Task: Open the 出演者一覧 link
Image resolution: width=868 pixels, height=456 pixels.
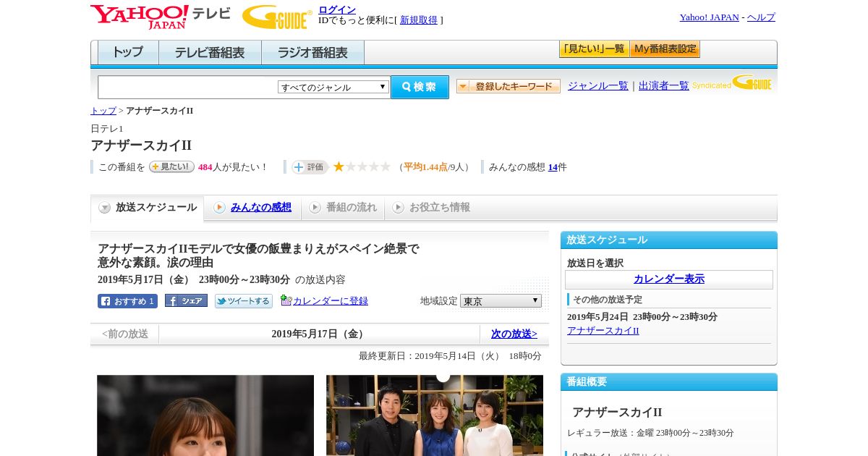Action: (664, 85)
